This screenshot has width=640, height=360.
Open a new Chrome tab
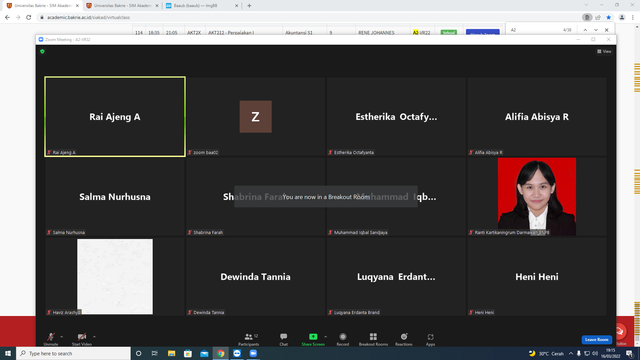(x=249, y=6)
